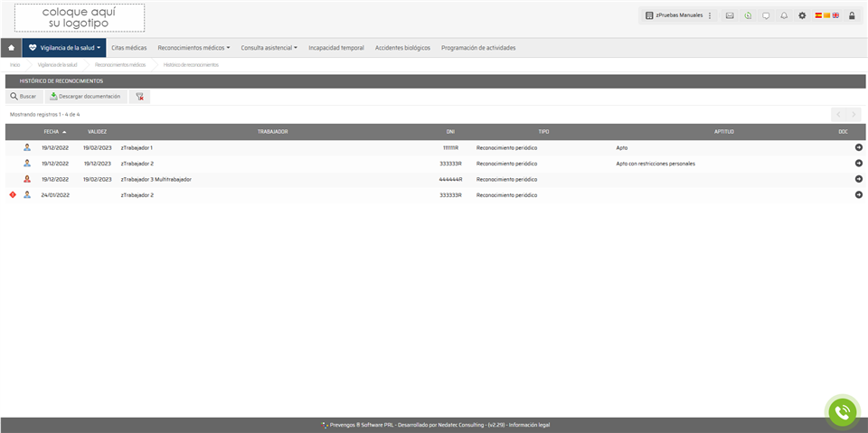Click Descargar documentación button
Screen dimensions: 868x433
[x=84, y=96]
